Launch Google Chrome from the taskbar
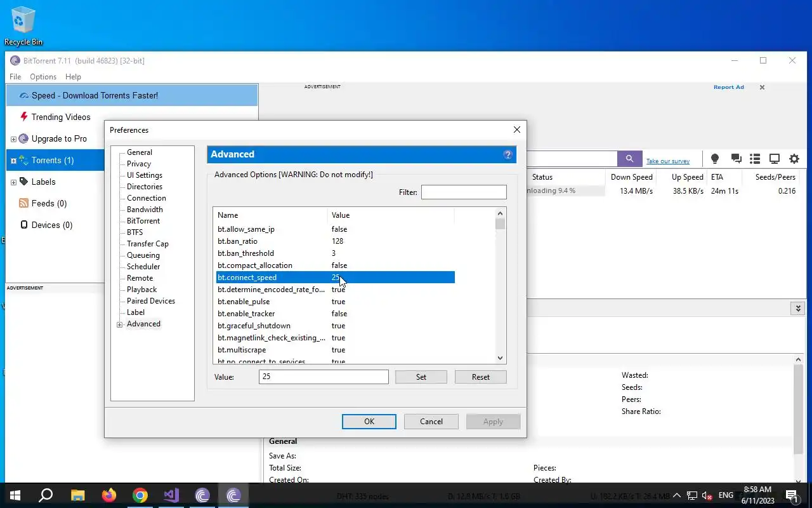This screenshot has width=812, height=508. pos(140,495)
